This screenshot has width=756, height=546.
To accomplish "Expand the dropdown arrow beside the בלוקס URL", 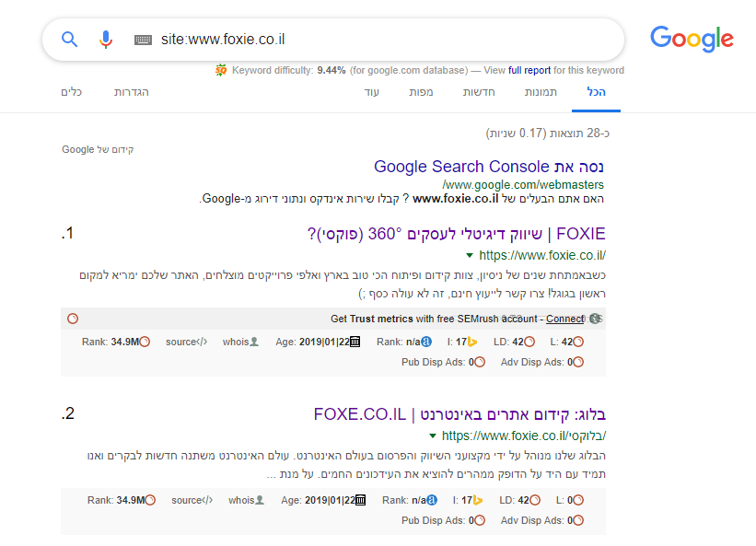I will point(433,436).
